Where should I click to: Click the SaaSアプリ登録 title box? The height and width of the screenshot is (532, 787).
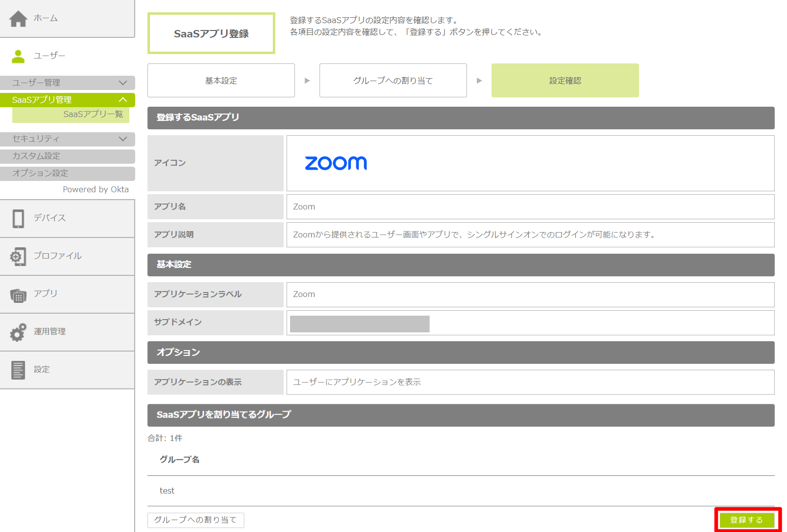coord(211,33)
